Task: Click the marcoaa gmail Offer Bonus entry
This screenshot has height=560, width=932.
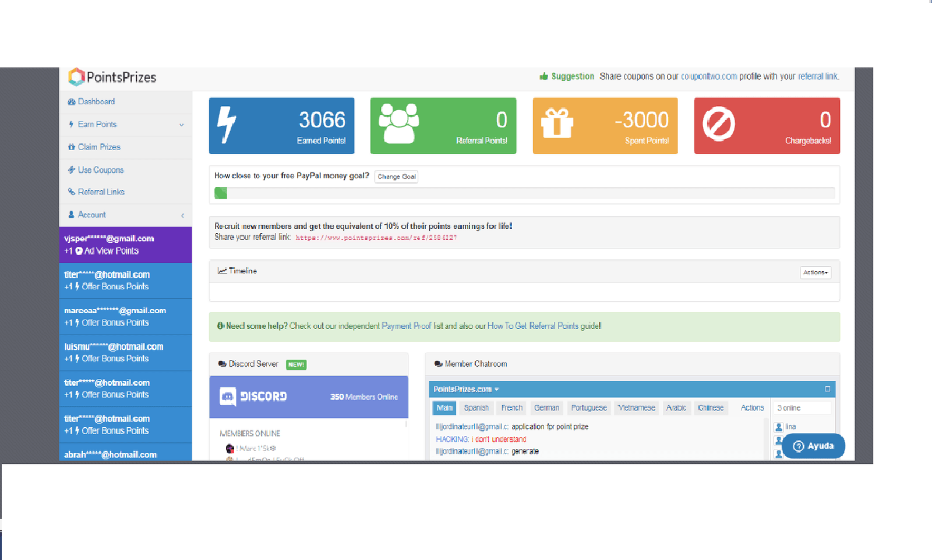Action: click(126, 317)
